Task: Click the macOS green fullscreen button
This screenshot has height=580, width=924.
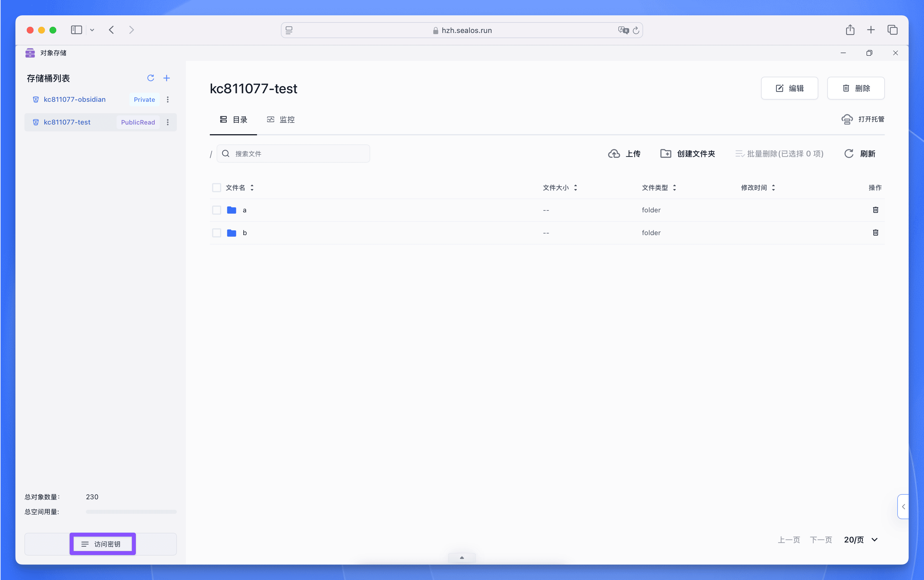Action: pos(53,30)
